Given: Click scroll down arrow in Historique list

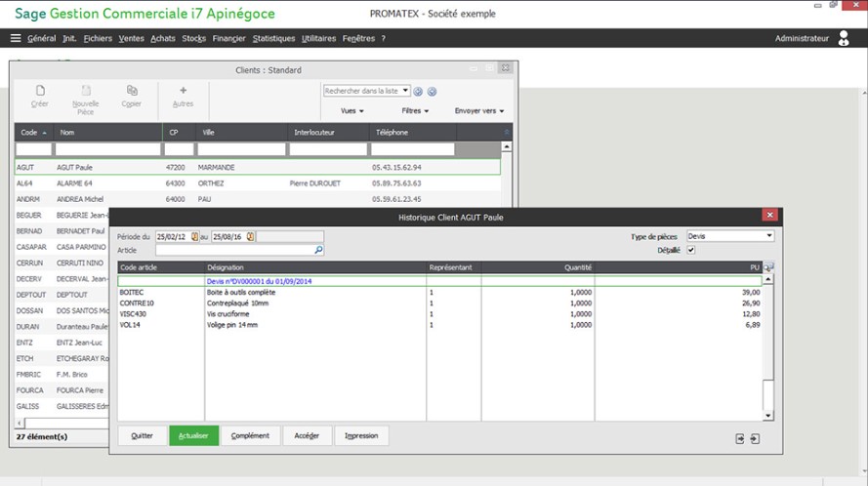Looking at the screenshot, I should (x=767, y=416).
